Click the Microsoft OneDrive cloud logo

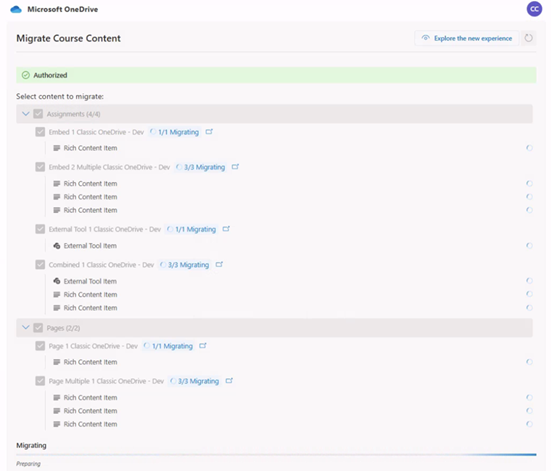16,9
